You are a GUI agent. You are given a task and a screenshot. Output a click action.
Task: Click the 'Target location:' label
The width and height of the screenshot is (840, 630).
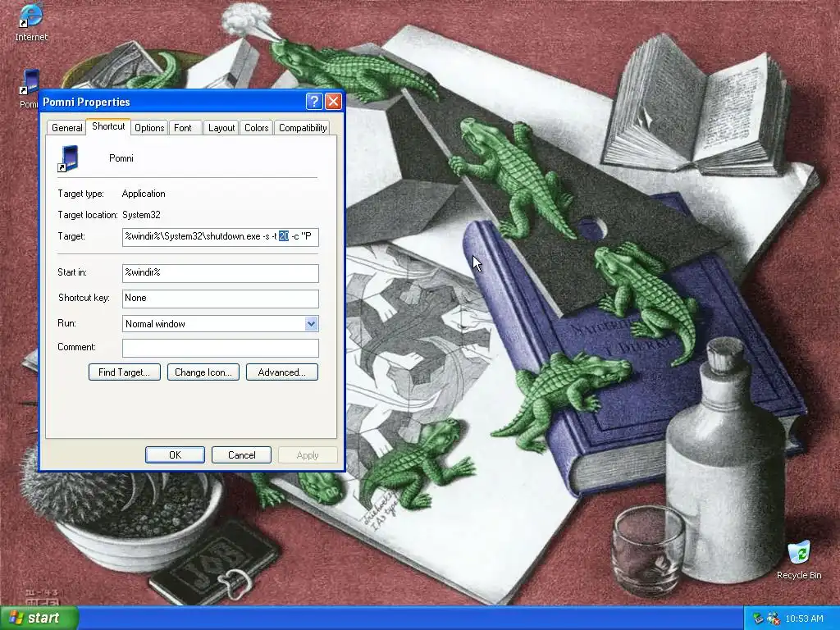click(88, 215)
